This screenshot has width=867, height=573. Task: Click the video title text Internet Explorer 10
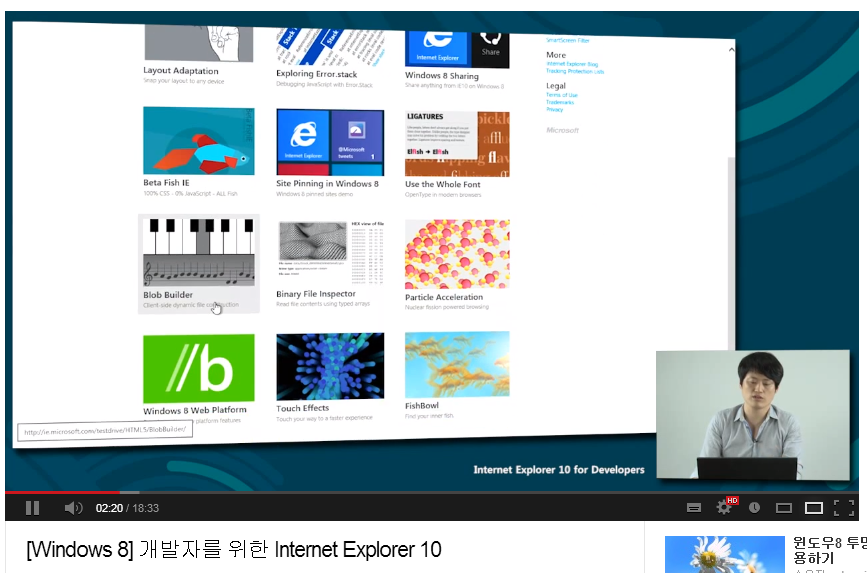[358, 550]
